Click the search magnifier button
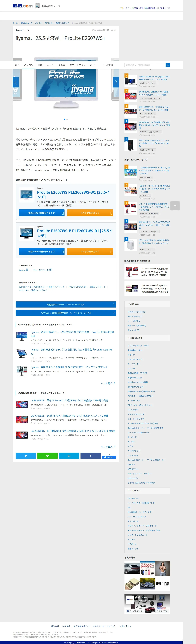 pos(168,65)
